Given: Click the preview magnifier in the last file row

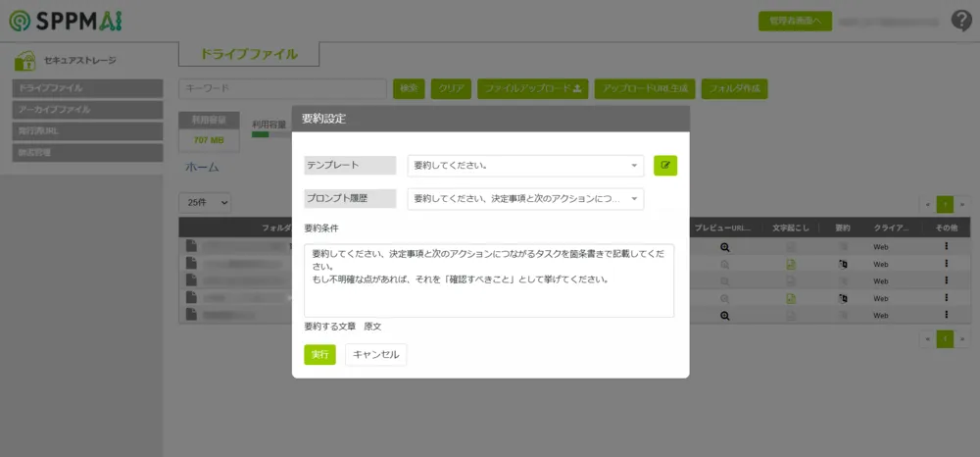Looking at the screenshot, I should pos(724,316).
